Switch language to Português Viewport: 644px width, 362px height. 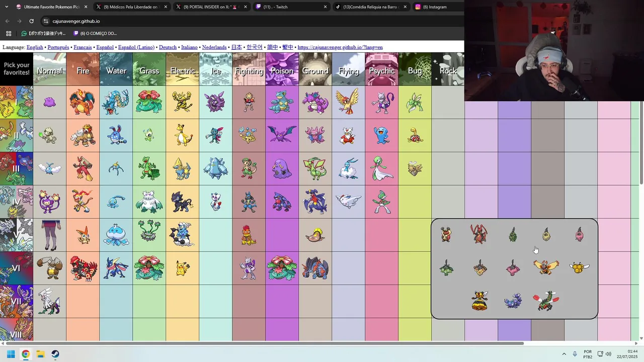click(58, 47)
